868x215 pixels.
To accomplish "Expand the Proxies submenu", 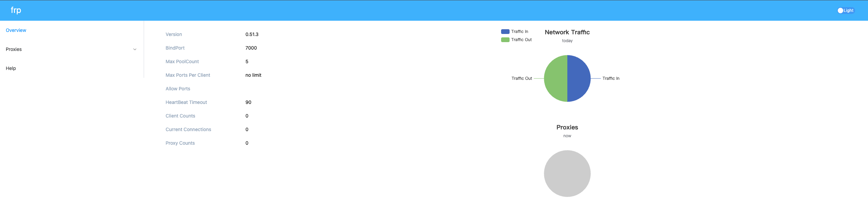I will 72,49.
